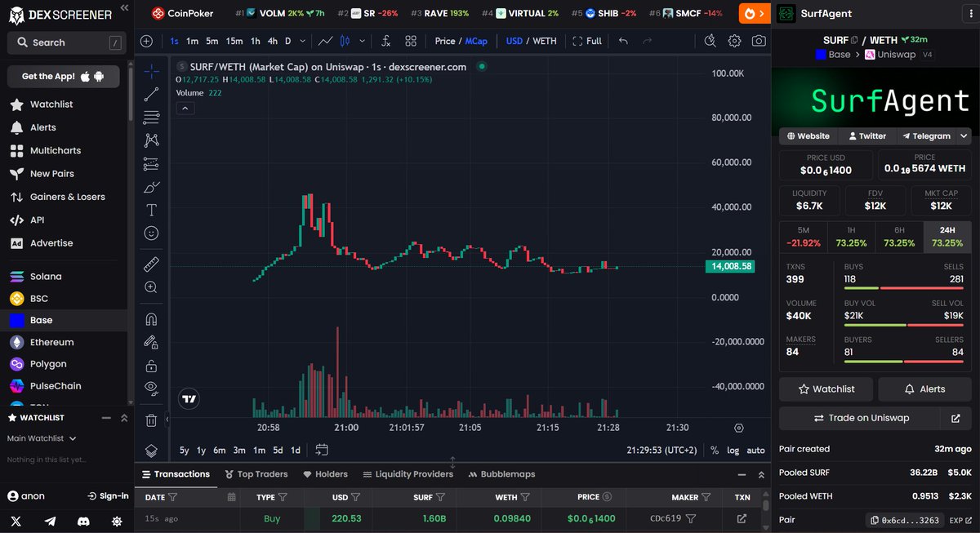Toggle price column USD switch icon
Viewport: 980px width, 533px height.
(x=606, y=496)
